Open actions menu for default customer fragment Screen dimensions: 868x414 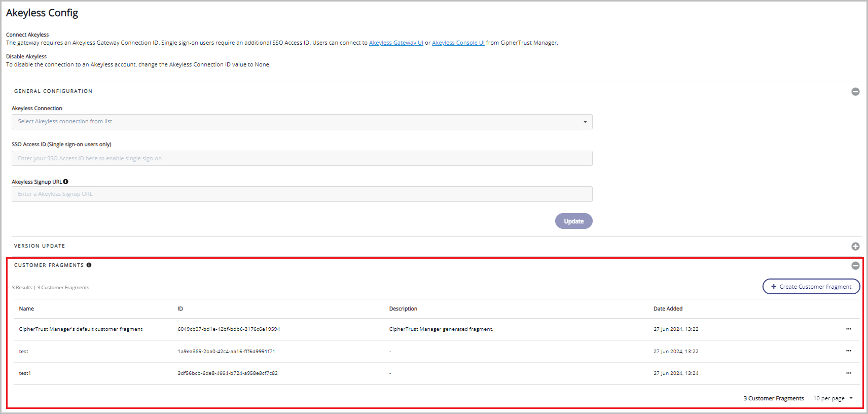848,329
